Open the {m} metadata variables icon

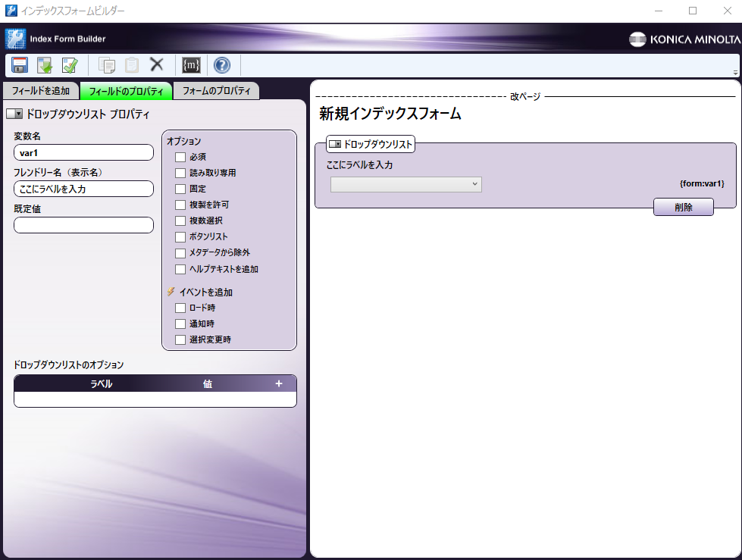click(x=191, y=65)
